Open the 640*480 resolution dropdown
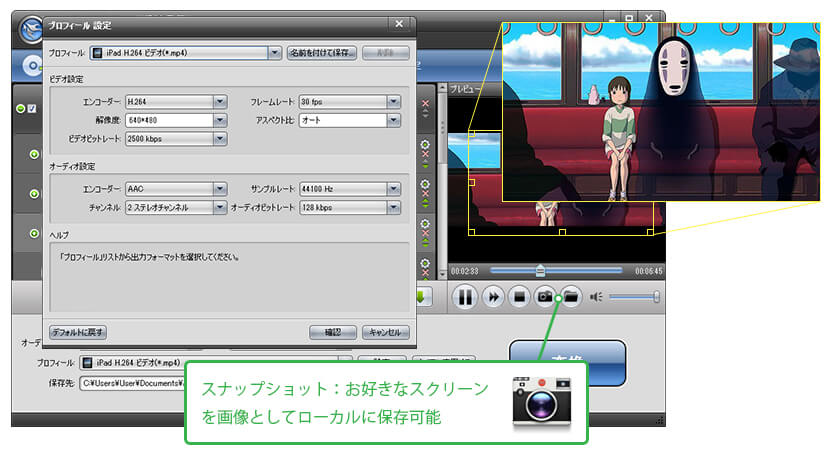 click(220, 120)
